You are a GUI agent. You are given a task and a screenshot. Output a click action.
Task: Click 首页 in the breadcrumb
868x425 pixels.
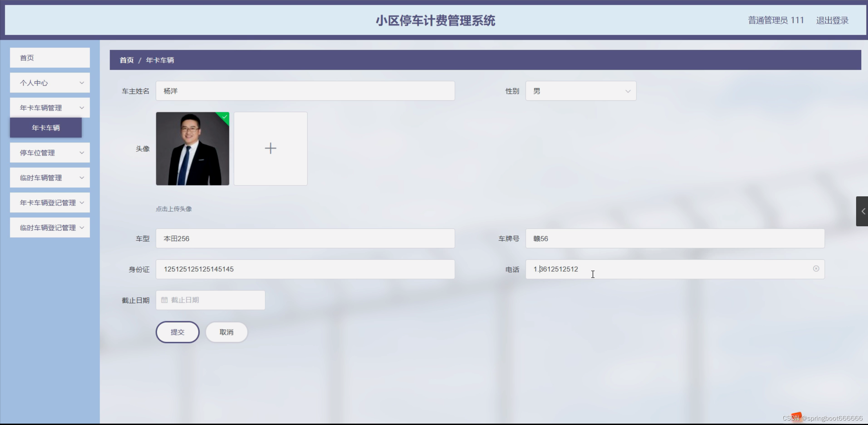pyautogui.click(x=126, y=60)
